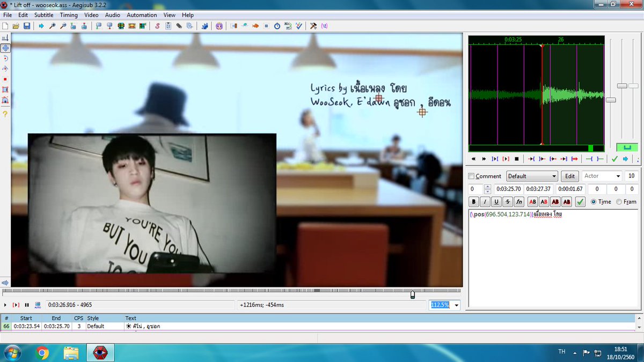Open the Shift Times clock icon
The height and width of the screenshot is (362, 644).
[x=277, y=26]
